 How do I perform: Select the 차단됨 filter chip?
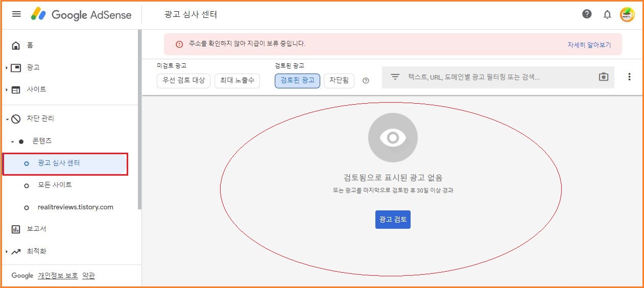pyautogui.click(x=339, y=81)
